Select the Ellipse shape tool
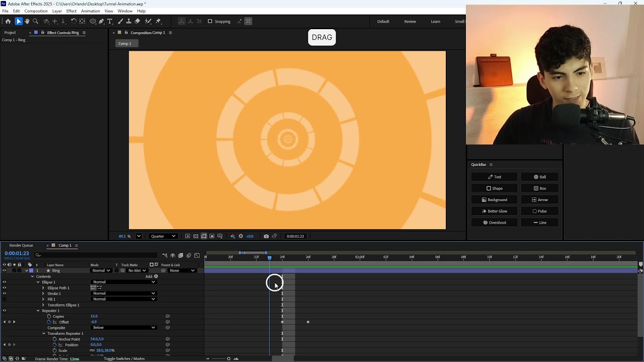The height and width of the screenshot is (362, 644). pos(93,21)
